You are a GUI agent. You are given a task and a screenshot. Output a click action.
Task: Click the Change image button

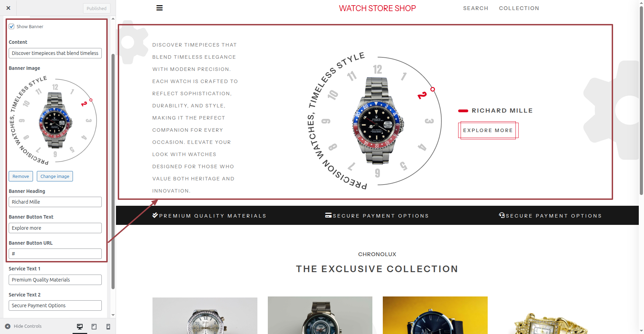click(55, 176)
